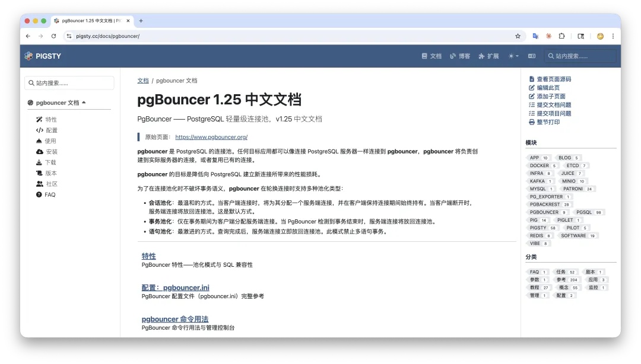Click the PIGSTY logo icon
This screenshot has width=641, height=364.
pyautogui.click(x=28, y=56)
